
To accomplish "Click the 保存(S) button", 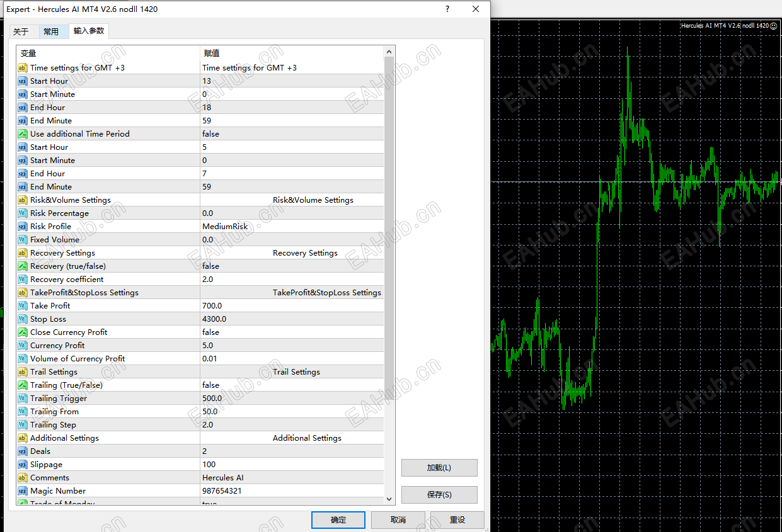I will (x=439, y=495).
